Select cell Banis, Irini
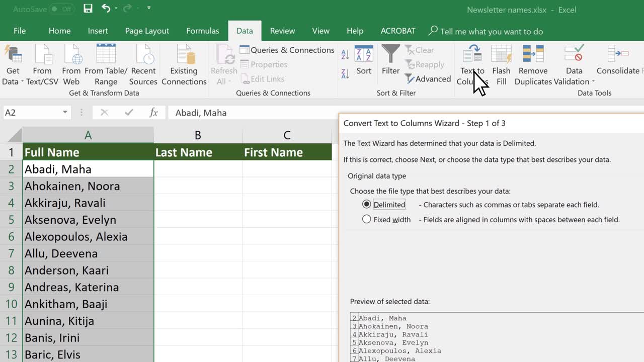Image resolution: width=644 pixels, height=362 pixels. point(88,338)
